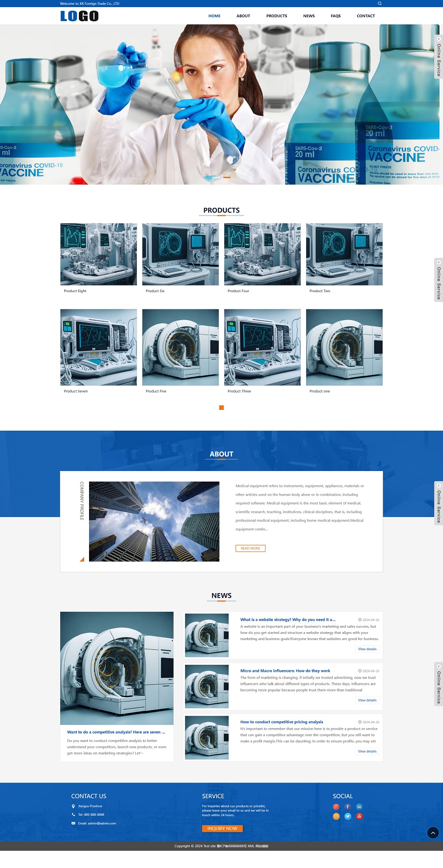Click the search magnifier icon in top bar
This screenshot has width=443, height=868.
click(379, 4)
